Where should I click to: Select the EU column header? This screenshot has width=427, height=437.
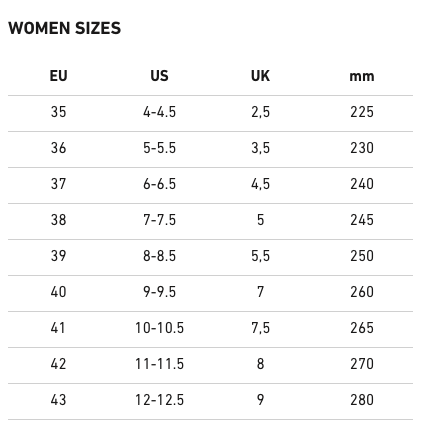point(58,76)
